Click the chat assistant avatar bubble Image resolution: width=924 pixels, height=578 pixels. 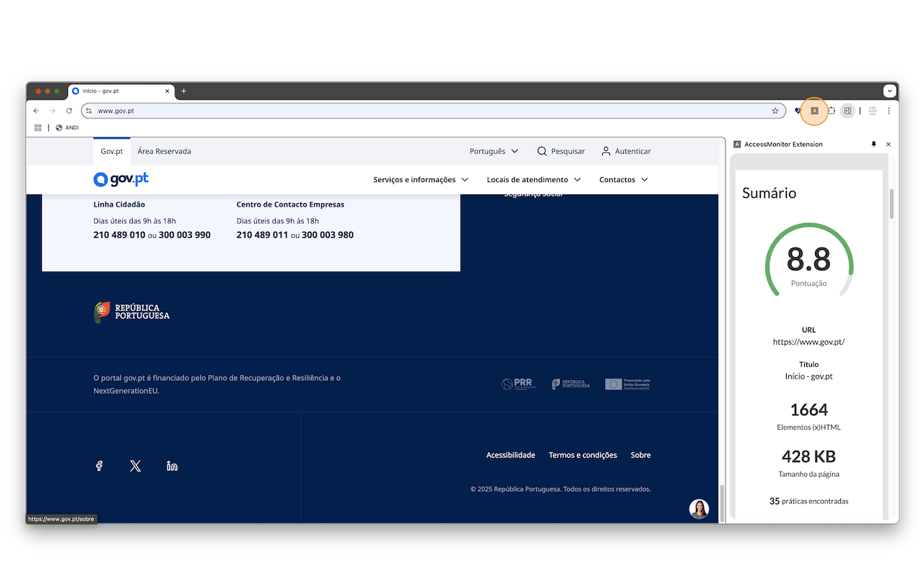(x=699, y=509)
